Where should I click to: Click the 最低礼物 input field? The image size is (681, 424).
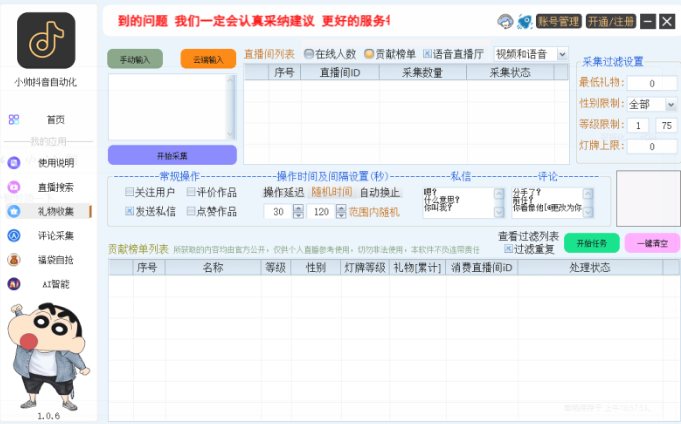[652, 83]
